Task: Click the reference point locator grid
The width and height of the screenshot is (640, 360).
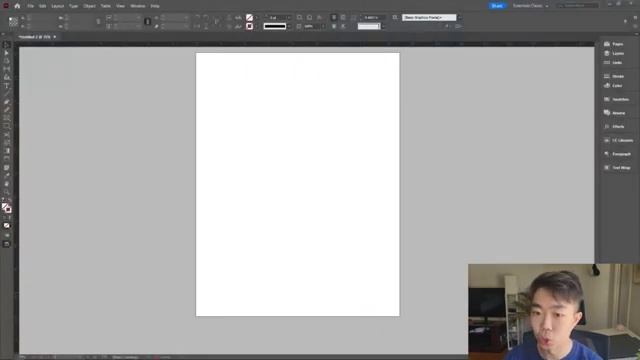Action: pyautogui.click(x=13, y=22)
